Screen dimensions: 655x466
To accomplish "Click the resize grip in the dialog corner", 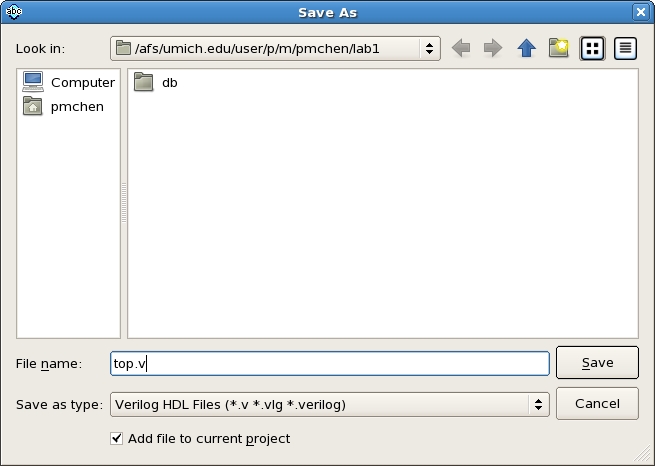I will (646, 457).
